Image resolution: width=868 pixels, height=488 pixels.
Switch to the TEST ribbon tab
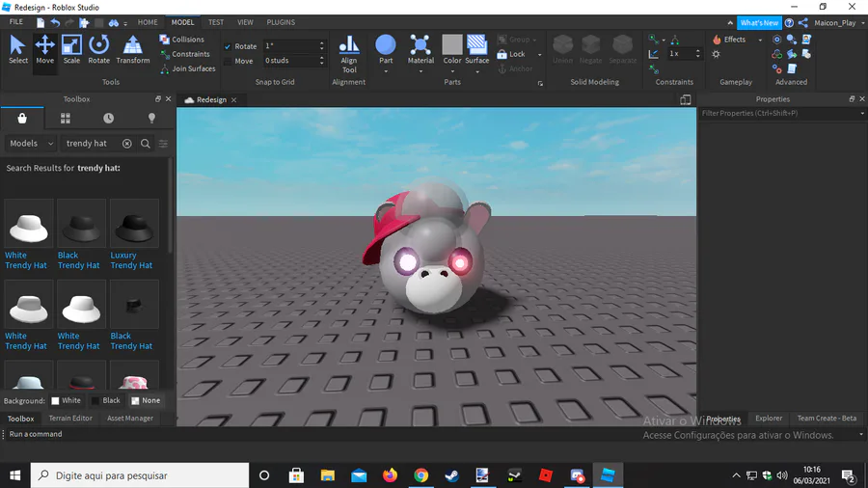[x=216, y=22]
